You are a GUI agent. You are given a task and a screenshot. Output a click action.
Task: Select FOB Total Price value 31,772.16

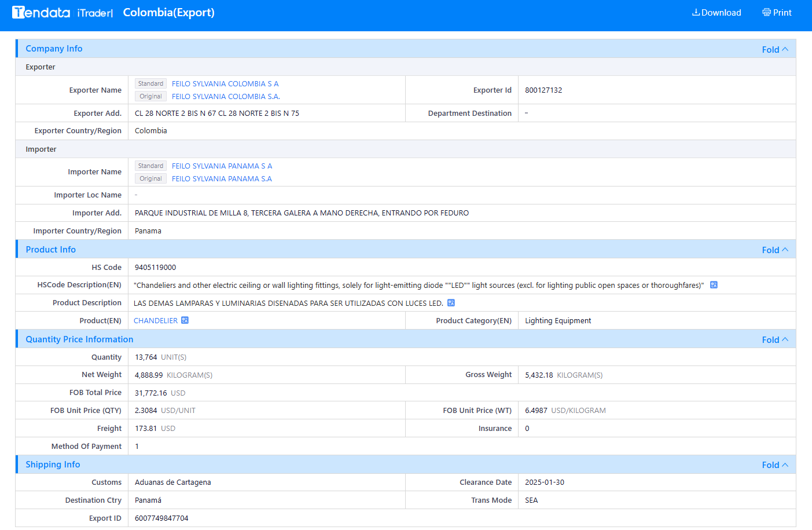tap(151, 393)
